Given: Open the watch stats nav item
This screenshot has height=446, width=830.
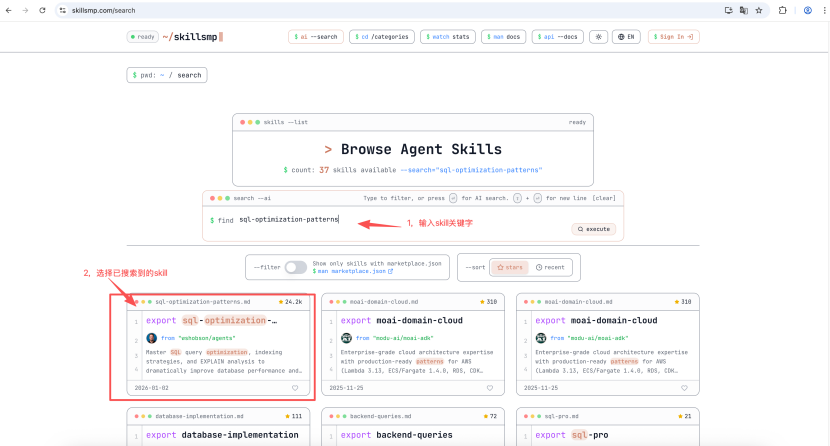Looking at the screenshot, I should tap(446, 37).
